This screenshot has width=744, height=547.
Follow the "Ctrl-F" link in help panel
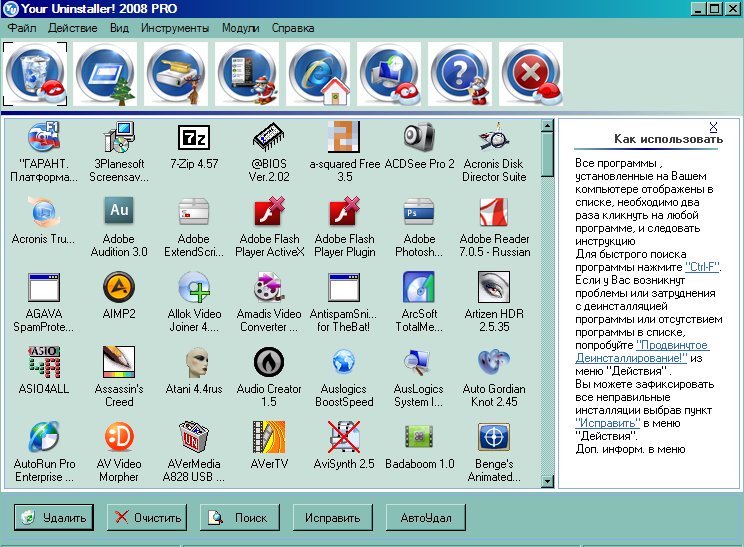(x=702, y=267)
